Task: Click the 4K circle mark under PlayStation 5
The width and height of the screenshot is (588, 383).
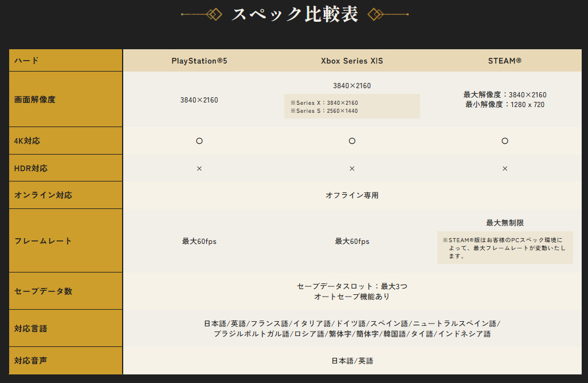Action: pos(199,141)
